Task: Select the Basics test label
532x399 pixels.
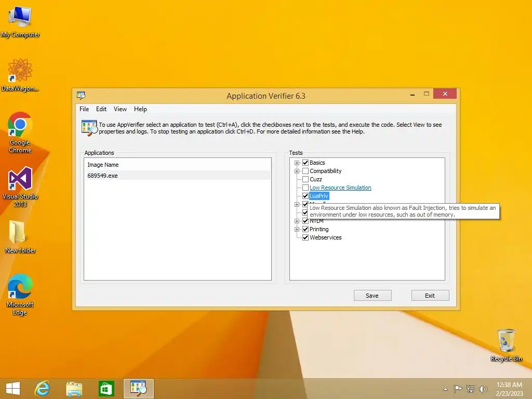Action: coord(317,163)
